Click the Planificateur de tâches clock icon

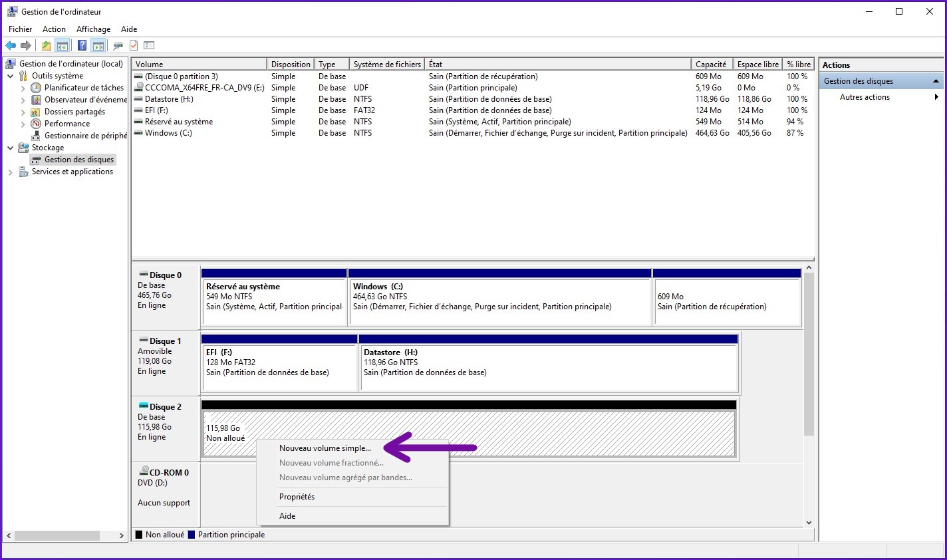[x=36, y=88]
